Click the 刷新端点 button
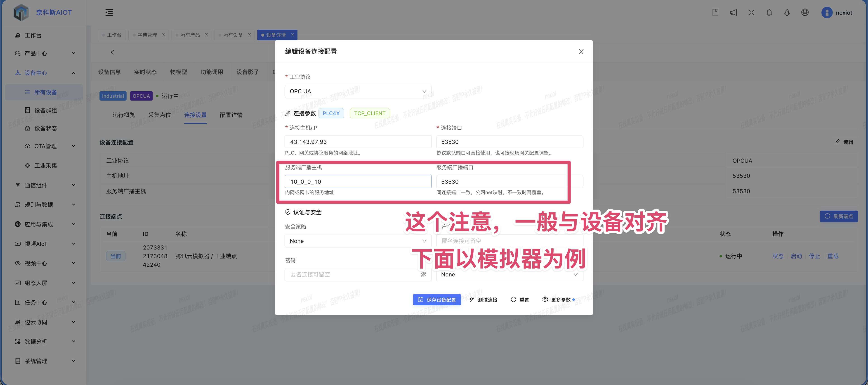868x385 pixels. pos(839,216)
